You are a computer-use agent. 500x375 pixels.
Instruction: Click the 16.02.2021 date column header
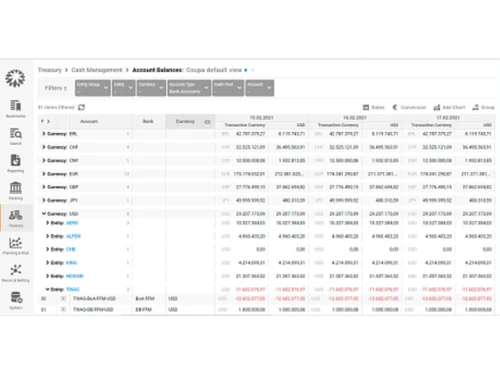tap(355, 117)
